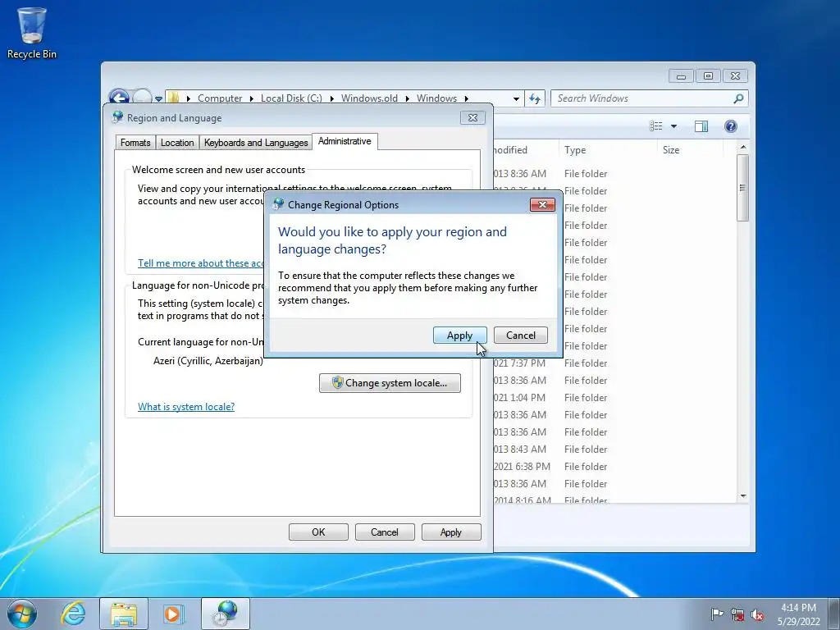Open the Recycle Bin on desktop
Viewport: 840px width, 630px height.
pos(32,33)
